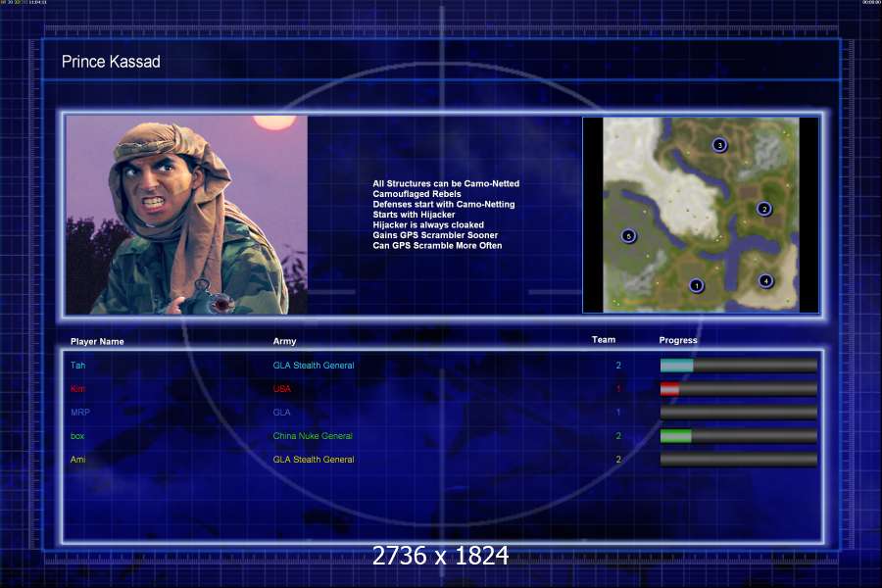Click China Nuke General army label
882x588 pixels.
click(x=313, y=436)
